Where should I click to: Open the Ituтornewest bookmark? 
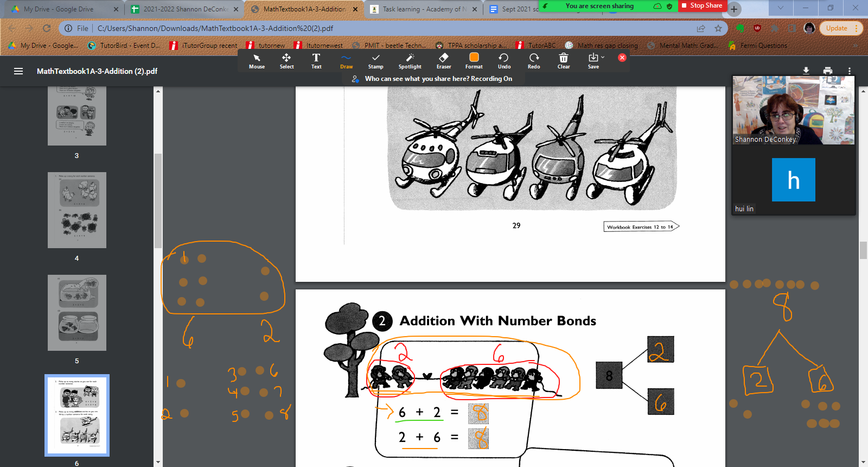[x=318, y=46]
